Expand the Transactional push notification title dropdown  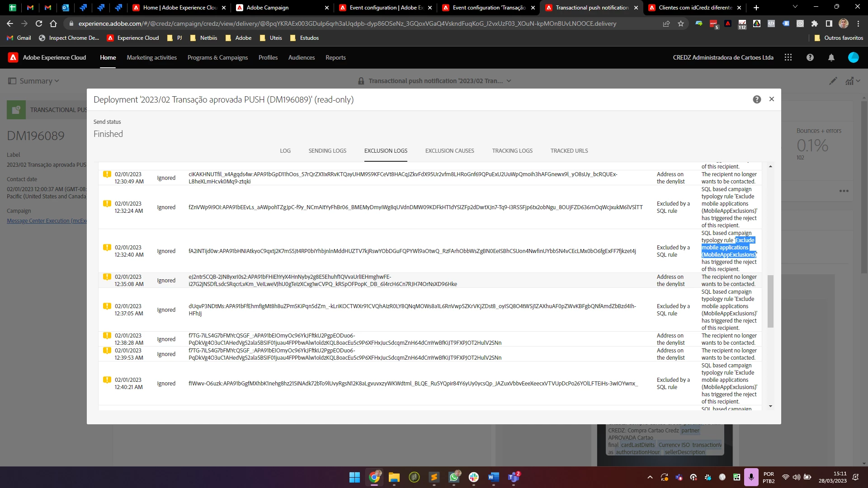click(509, 81)
